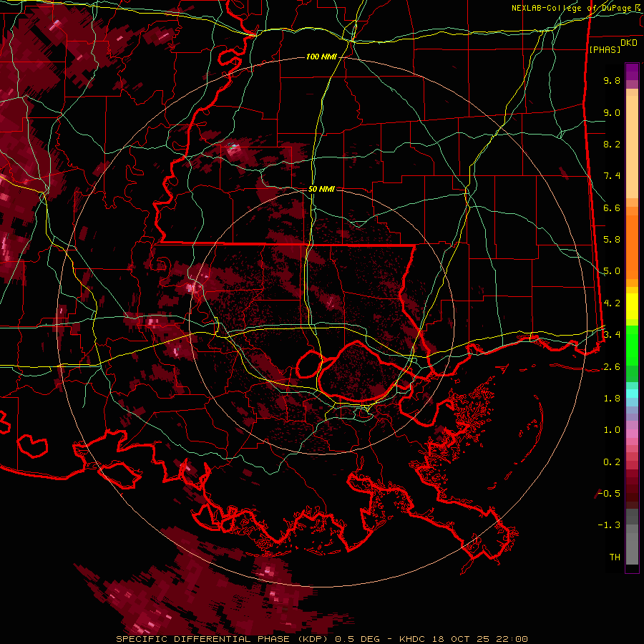
Task: Click the -0.5 value on the color scale
Action: pos(609,494)
